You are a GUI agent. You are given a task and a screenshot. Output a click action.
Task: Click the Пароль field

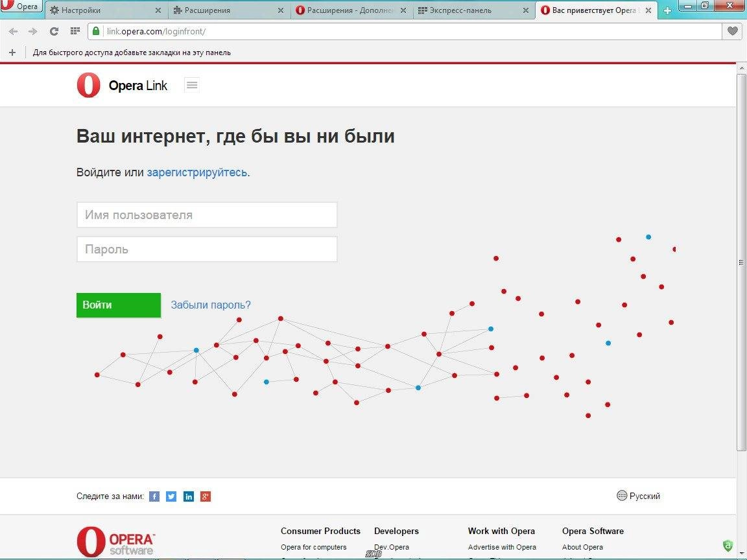207,249
